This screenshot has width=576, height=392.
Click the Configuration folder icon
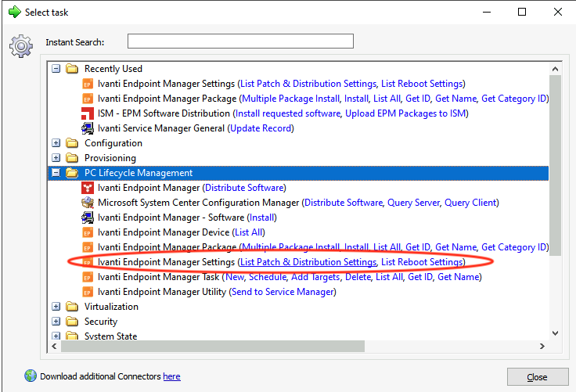click(72, 143)
